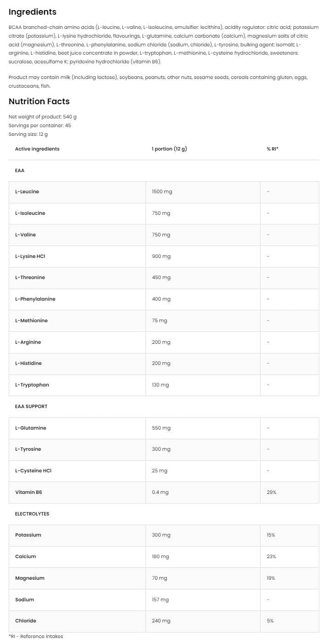Click the L-Lysine HCl row label
Image resolution: width=328 pixels, height=644 pixels.
pyautogui.click(x=30, y=256)
